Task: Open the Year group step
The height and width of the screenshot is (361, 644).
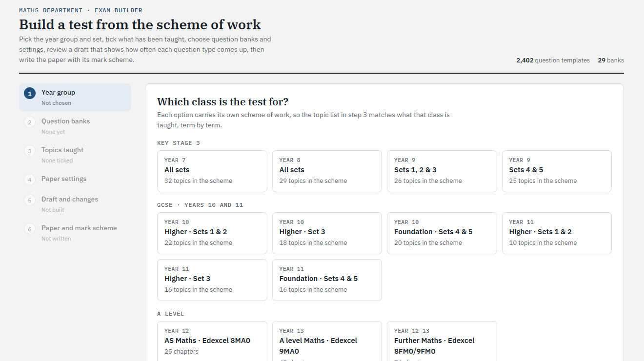Action: click(x=75, y=97)
